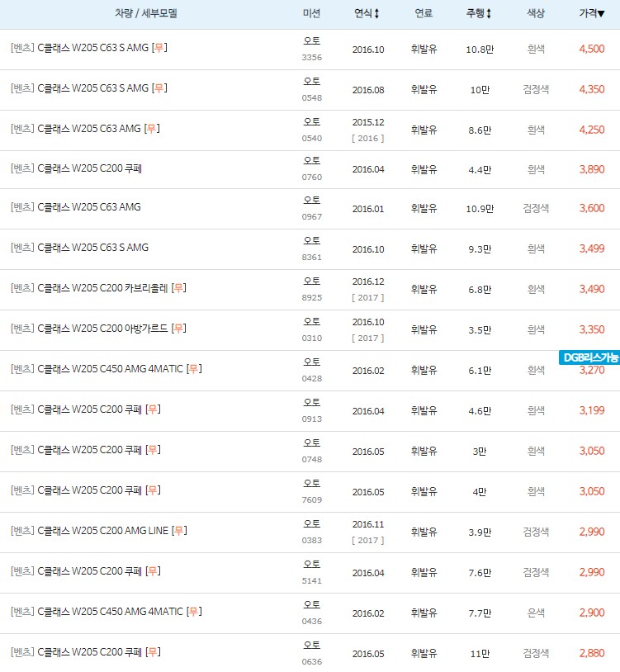Sort by 연식 using its arrow icon
The width and height of the screenshot is (620, 672).
pos(376,14)
